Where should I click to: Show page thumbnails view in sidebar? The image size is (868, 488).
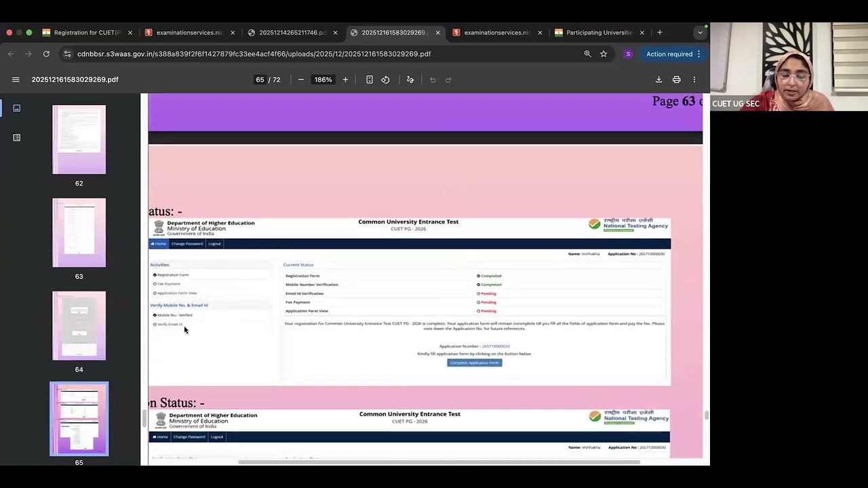coord(17,108)
